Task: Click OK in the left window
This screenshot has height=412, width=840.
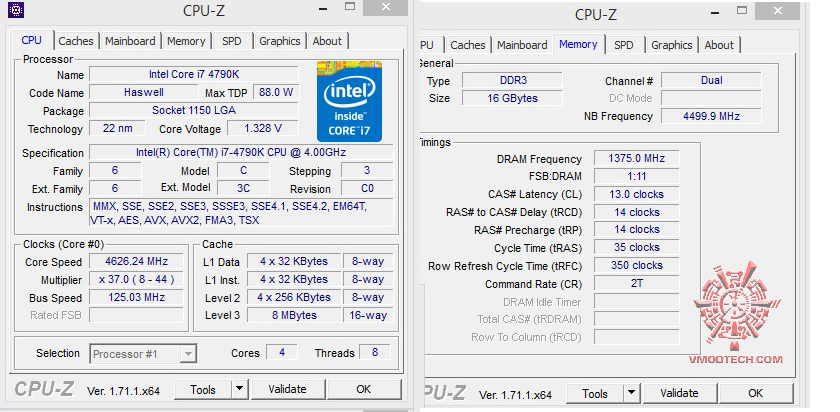Action: pos(364,389)
